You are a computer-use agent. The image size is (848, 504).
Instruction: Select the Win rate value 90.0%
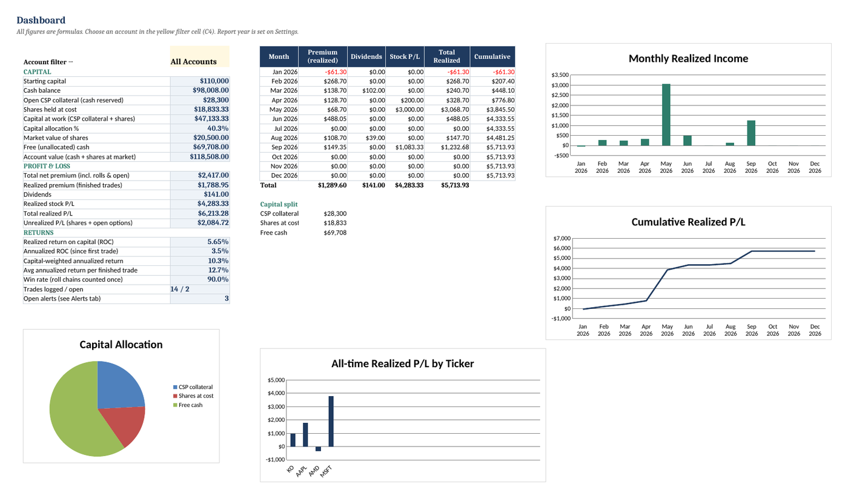(200, 279)
